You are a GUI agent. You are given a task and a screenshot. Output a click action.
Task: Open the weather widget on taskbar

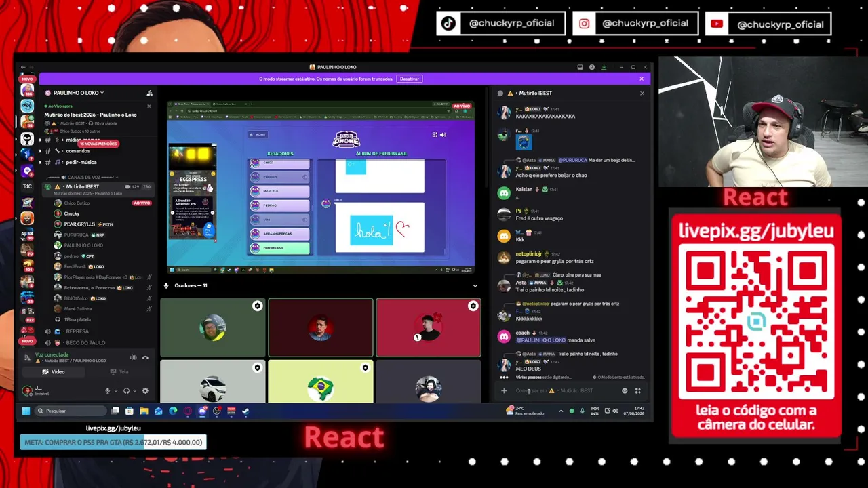pyautogui.click(x=526, y=411)
